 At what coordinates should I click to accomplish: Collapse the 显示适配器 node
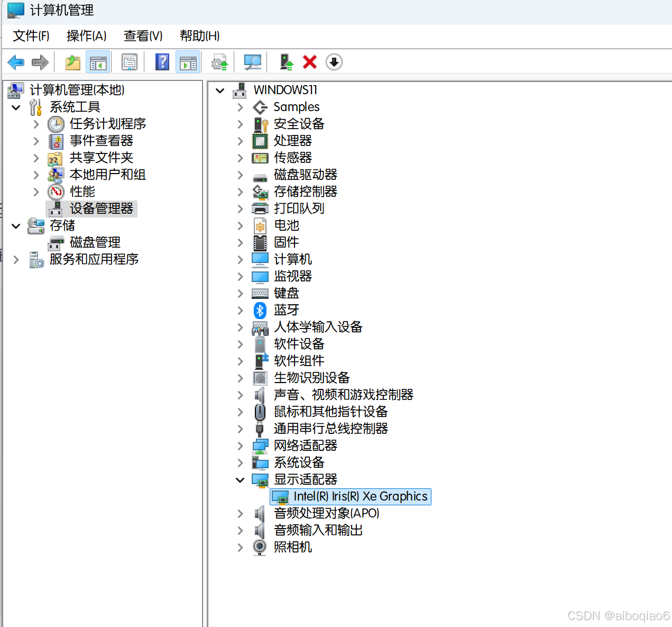click(240, 479)
